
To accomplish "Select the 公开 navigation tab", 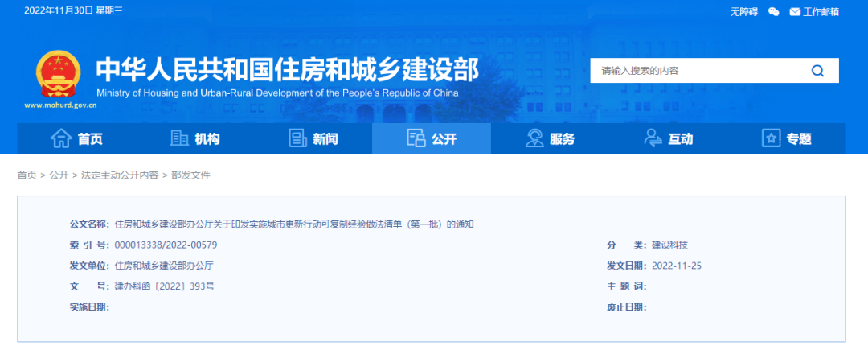I will coord(432,138).
